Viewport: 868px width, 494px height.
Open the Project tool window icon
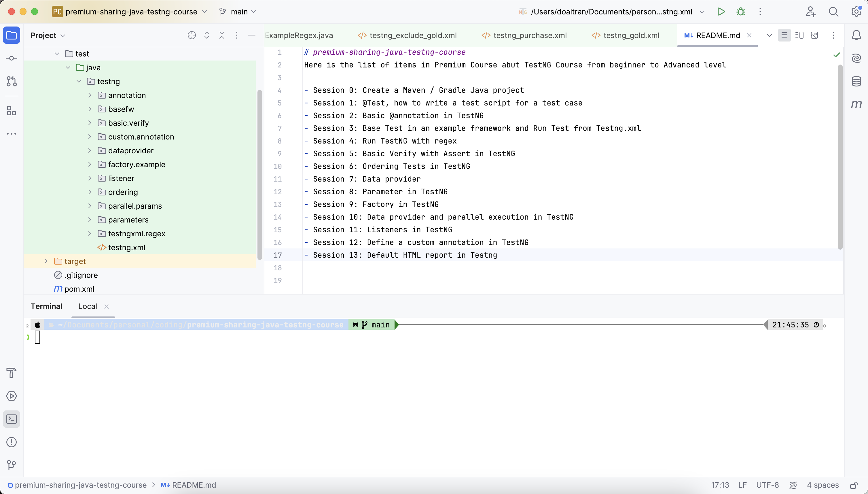point(12,35)
